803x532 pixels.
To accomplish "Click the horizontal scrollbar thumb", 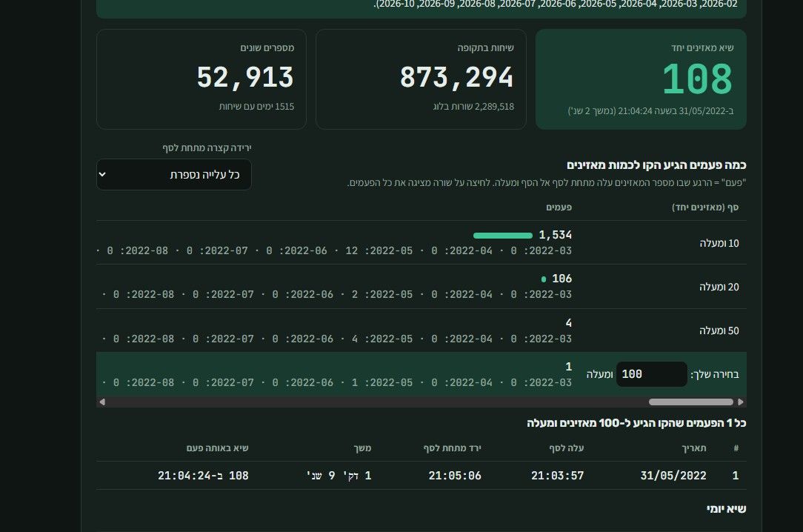I will coord(691,402).
